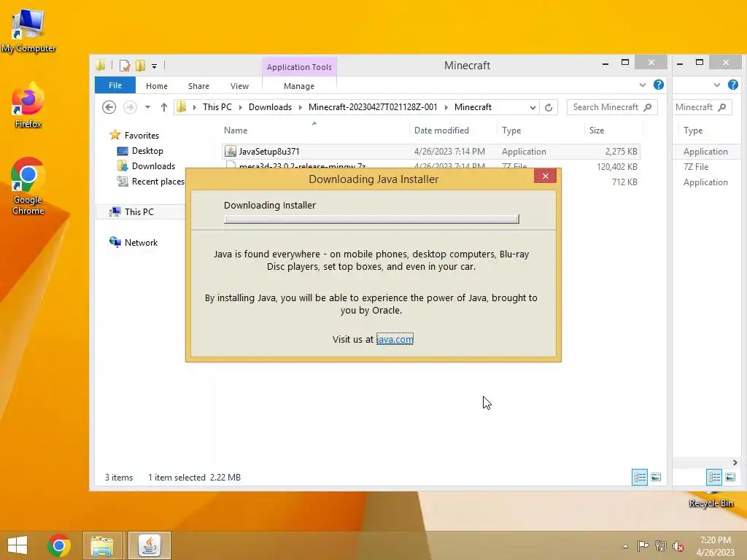Expand the ribbon using the chevron
This screenshot has width=747, height=560.
[643, 85]
